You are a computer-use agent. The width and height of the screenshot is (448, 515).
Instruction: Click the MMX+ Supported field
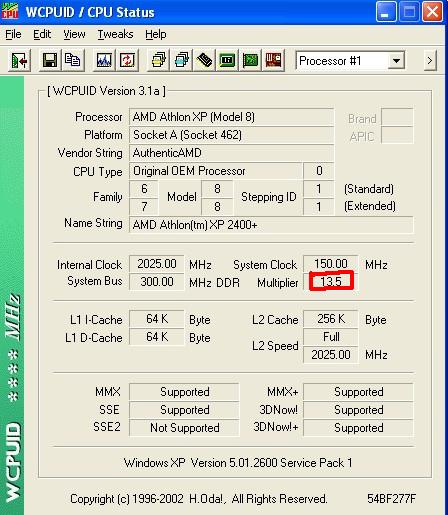[358, 392]
